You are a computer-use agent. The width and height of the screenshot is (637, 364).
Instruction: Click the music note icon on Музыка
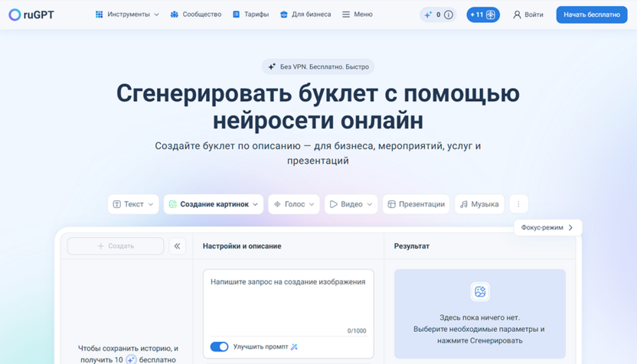[463, 204]
